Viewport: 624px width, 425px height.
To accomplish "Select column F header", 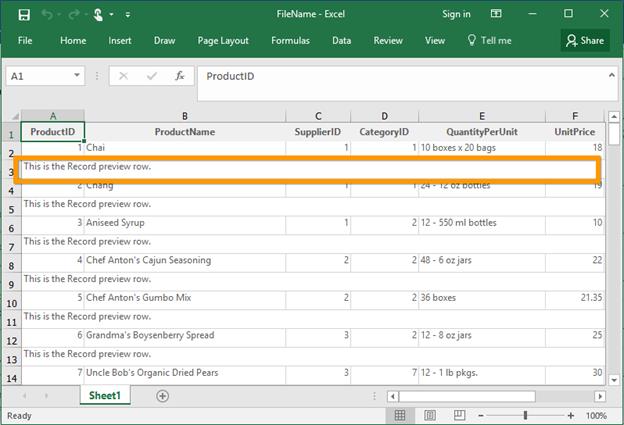I will tap(575, 116).
